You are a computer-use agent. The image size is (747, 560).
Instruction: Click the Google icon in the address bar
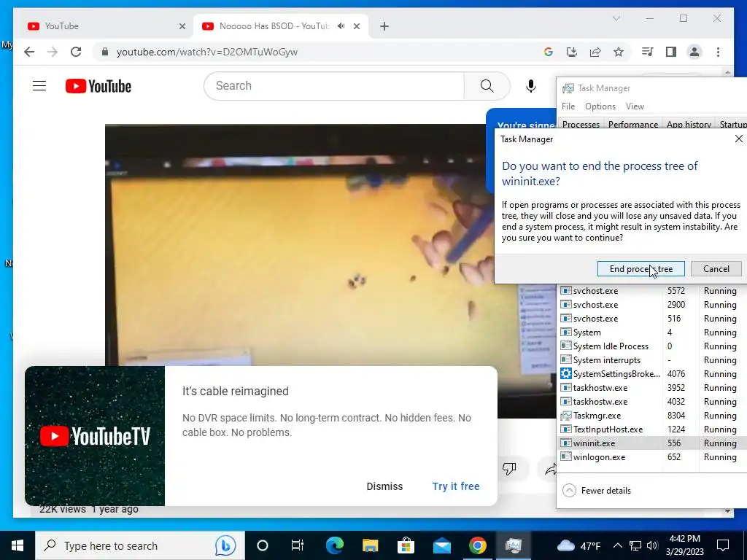(x=549, y=52)
